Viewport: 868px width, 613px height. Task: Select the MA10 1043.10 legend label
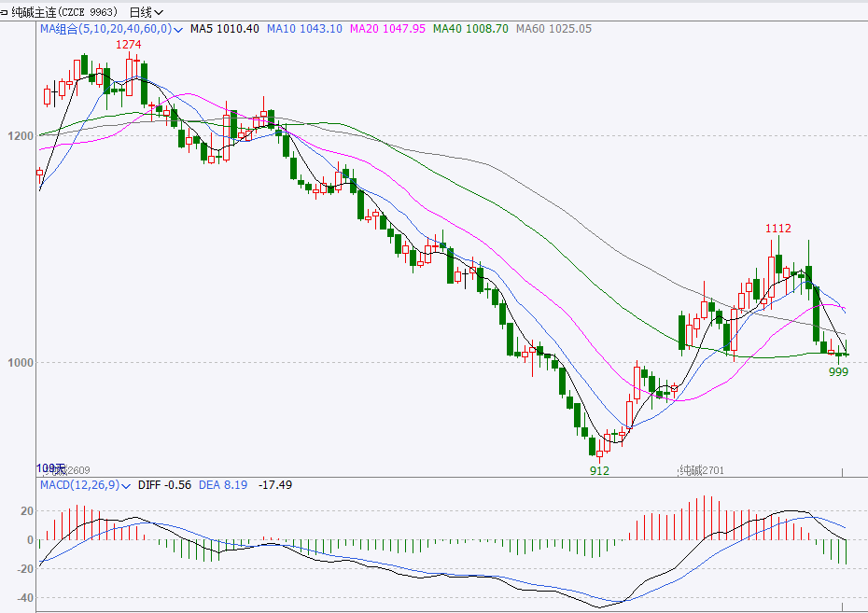pyautogui.click(x=304, y=29)
